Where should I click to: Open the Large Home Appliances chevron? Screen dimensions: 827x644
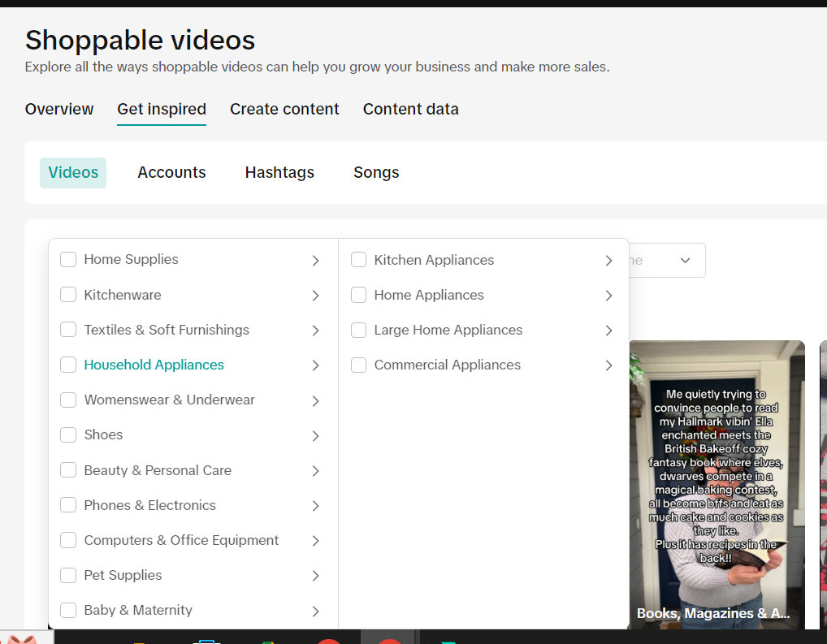(x=608, y=331)
